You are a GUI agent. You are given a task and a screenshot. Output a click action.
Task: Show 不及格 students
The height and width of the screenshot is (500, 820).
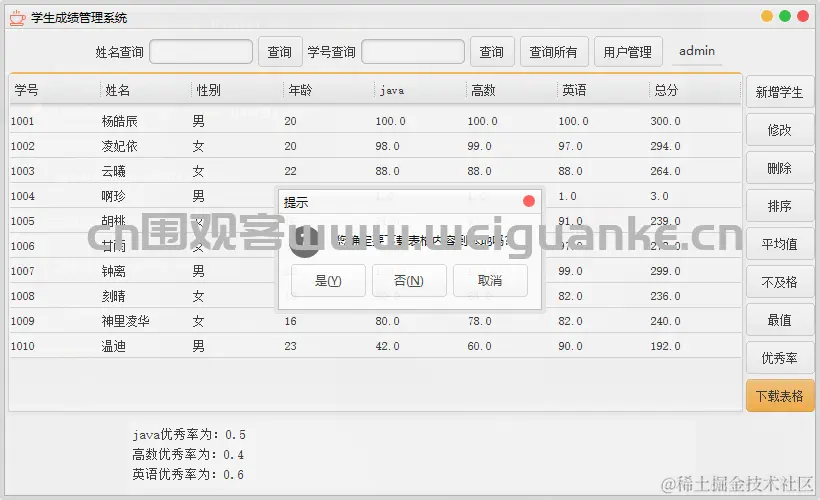pos(780,282)
